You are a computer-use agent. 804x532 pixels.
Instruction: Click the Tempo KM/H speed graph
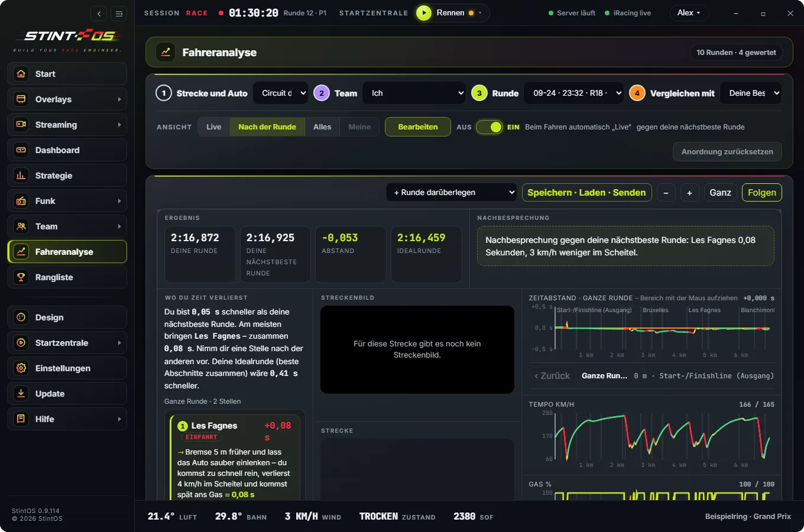point(661,436)
